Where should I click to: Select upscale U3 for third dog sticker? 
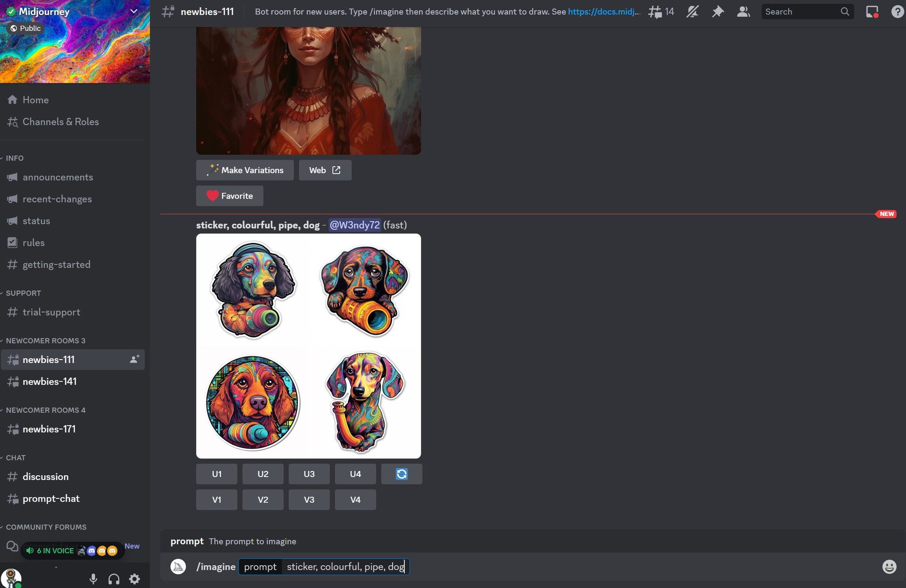tap(309, 474)
